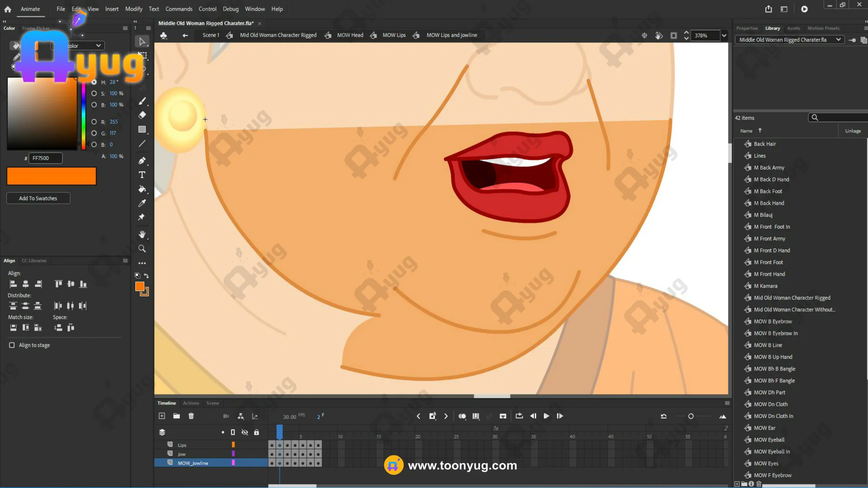Viewport: 868px width, 488px height.
Task: Create a new layer in timeline
Action: [x=162, y=416]
